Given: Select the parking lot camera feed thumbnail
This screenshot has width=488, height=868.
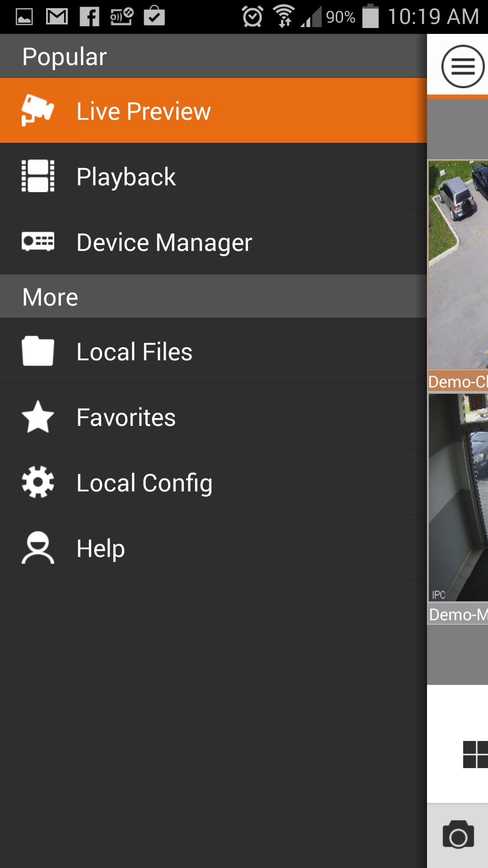Looking at the screenshot, I should [458, 264].
